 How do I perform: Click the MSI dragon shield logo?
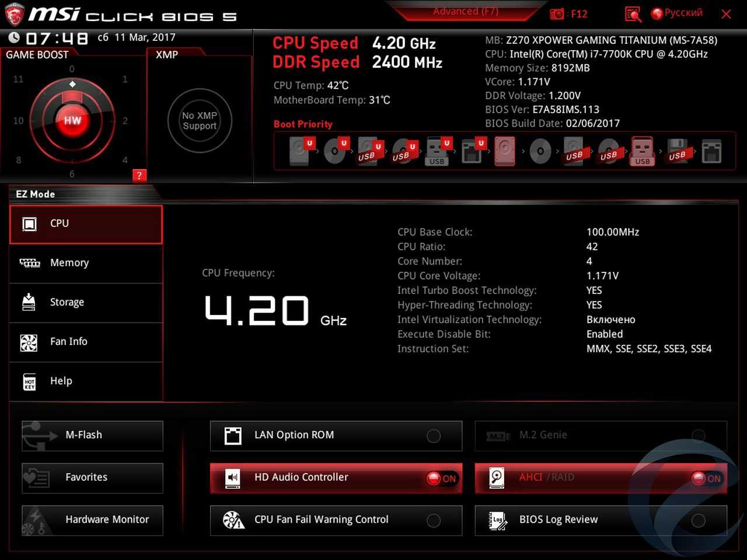pyautogui.click(x=14, y=15)
